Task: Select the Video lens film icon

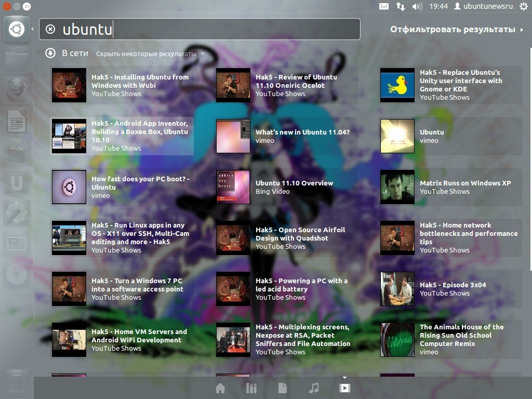Action: click(x=345, y=388)
